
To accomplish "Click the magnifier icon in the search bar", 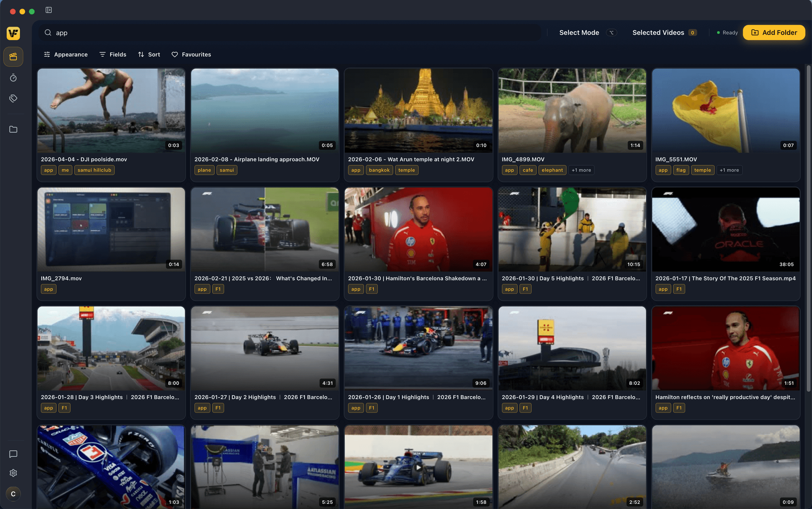I will tap(48, 33).
